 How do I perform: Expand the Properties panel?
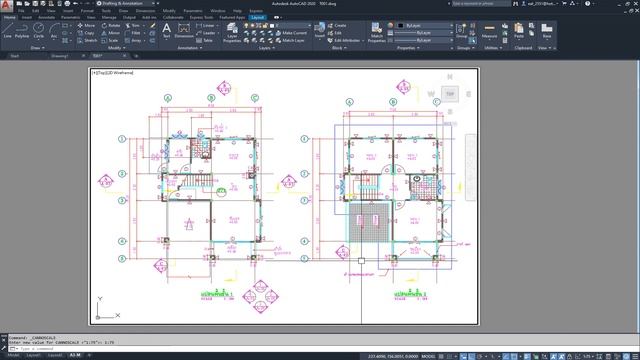408,48
